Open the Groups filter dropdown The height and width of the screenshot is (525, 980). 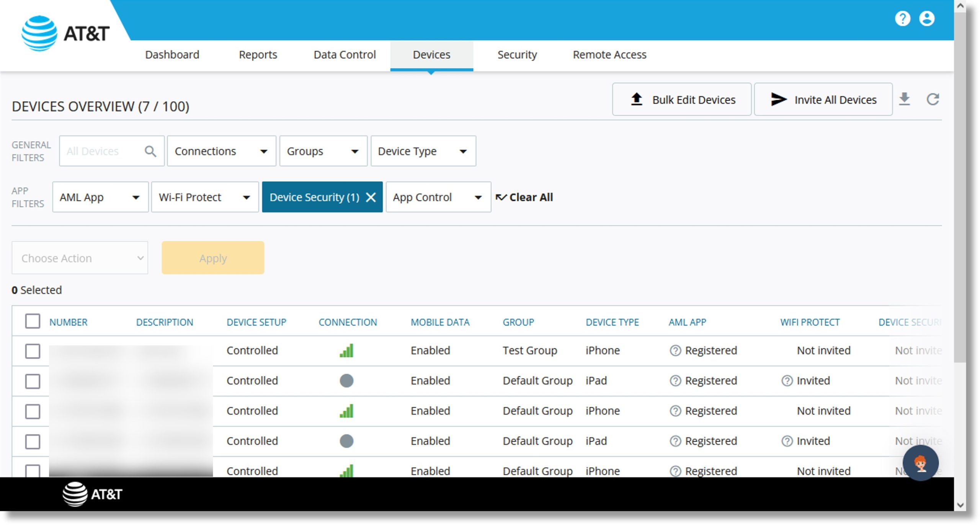[x=323, y=151]
